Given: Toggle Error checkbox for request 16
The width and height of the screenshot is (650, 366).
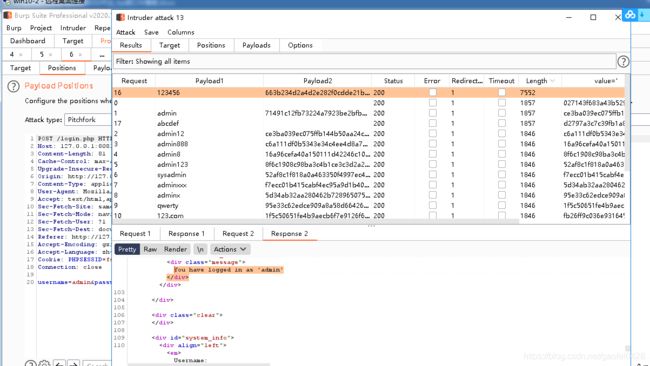Looking at the screenshot, I should tap(432, 92).
